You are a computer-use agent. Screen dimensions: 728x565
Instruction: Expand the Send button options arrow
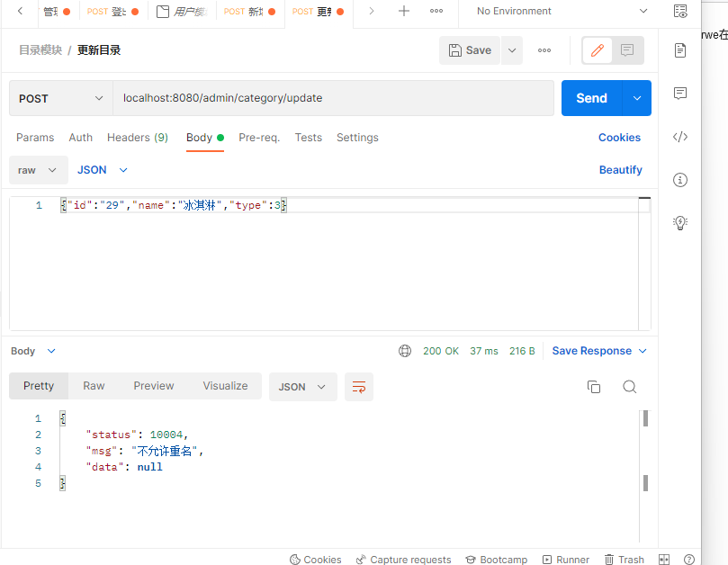pos(637,98)
